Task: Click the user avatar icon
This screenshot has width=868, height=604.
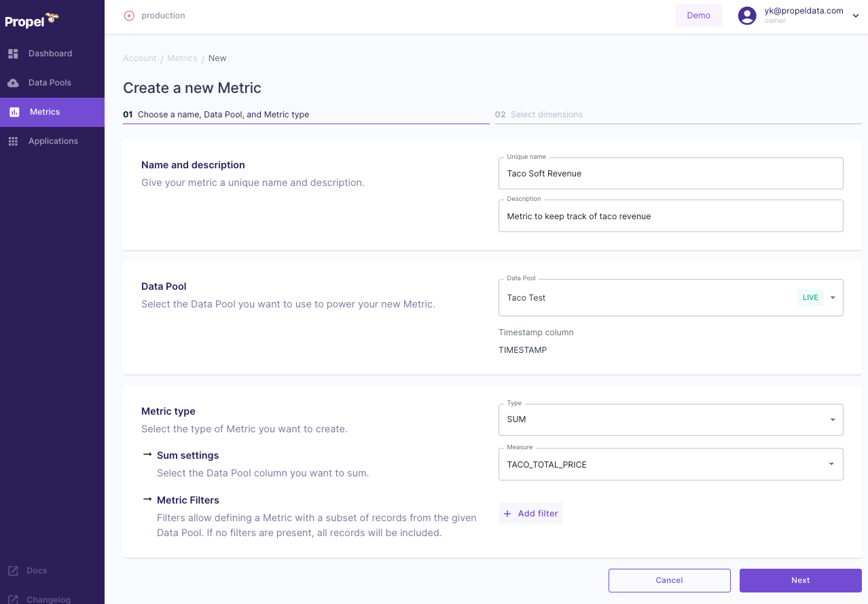Action: coord(747,16)
